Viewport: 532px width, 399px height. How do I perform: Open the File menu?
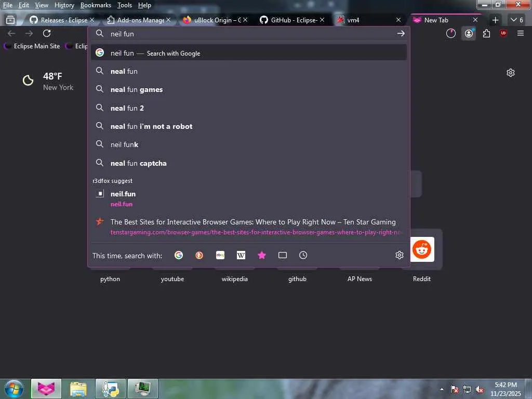[x=7, y=5]
